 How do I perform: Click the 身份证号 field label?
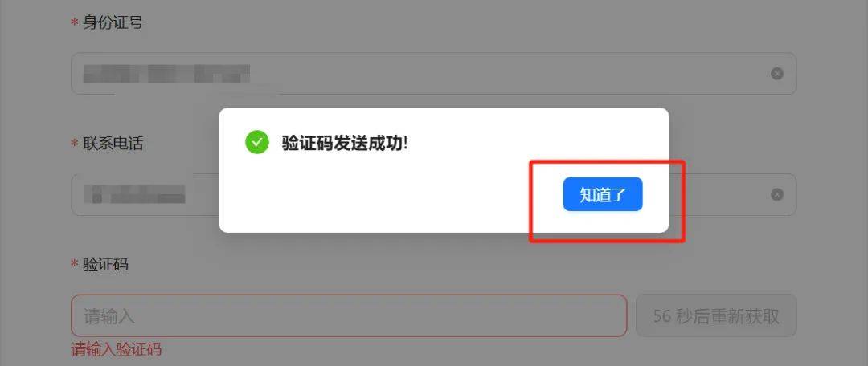pos(113,22)
